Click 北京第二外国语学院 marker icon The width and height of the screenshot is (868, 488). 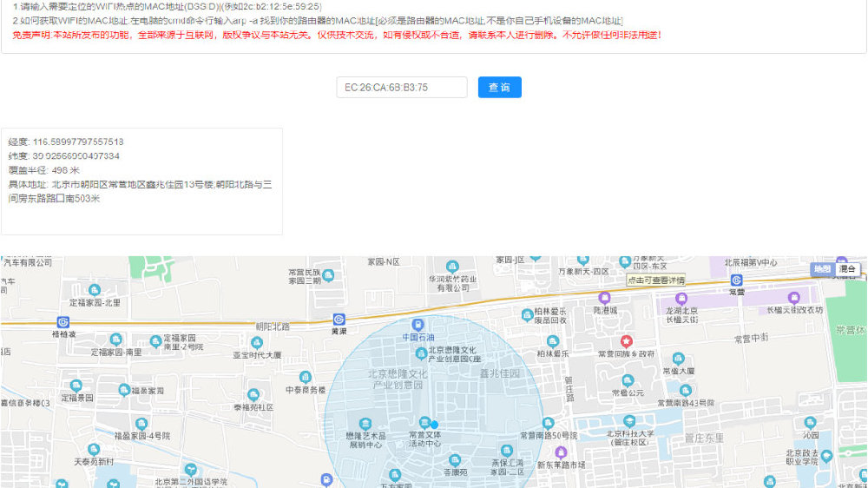190,470
